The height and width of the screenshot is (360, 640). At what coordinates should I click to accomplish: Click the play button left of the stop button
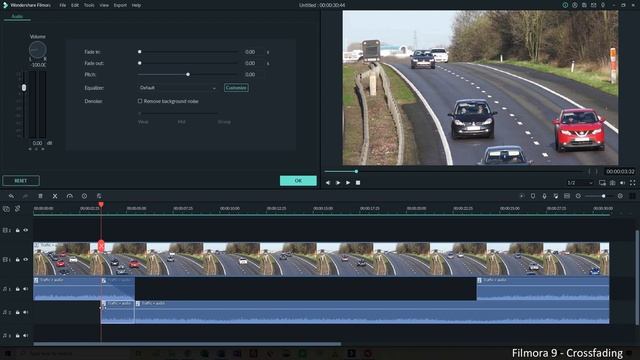[x=348, y=183]
